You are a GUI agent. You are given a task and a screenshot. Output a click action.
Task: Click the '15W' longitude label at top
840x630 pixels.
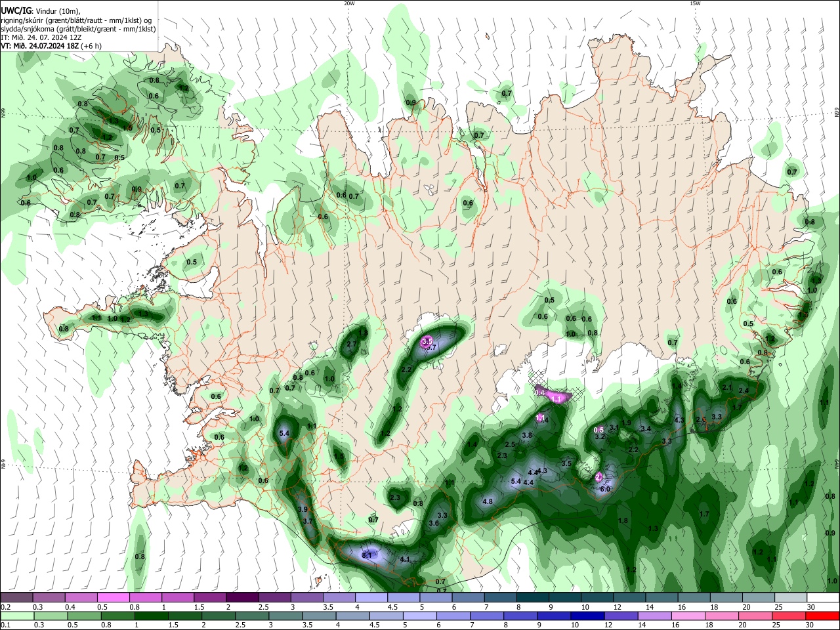click(x=695, y=3)
